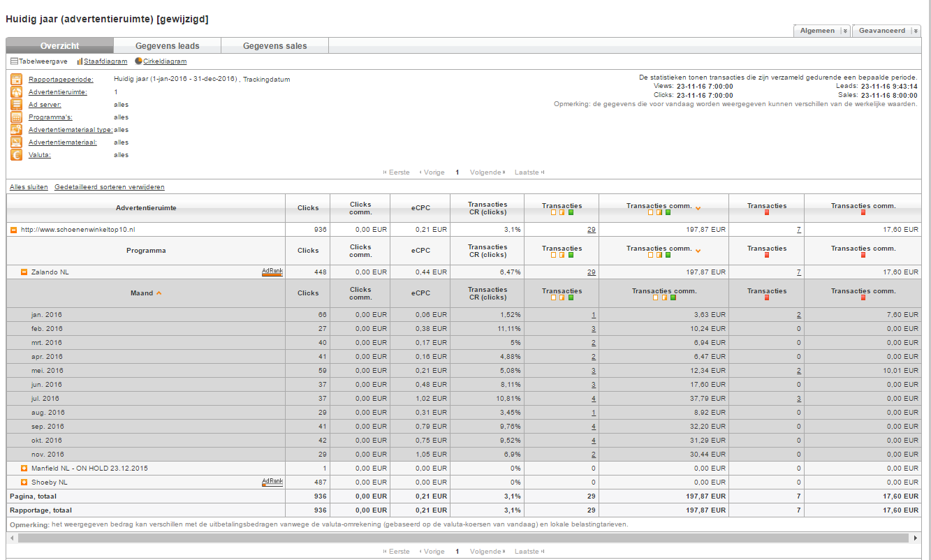Click the Geavanceerd tab label

[882, 31]
